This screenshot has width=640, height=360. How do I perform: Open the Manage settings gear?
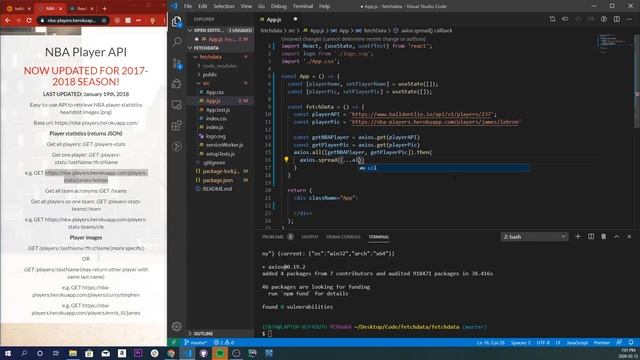point(177,326)
